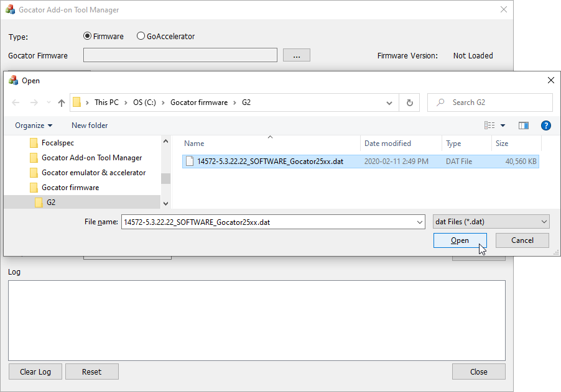
Task: Open address bar history dropdown
Action: click(x=389, y=103)
